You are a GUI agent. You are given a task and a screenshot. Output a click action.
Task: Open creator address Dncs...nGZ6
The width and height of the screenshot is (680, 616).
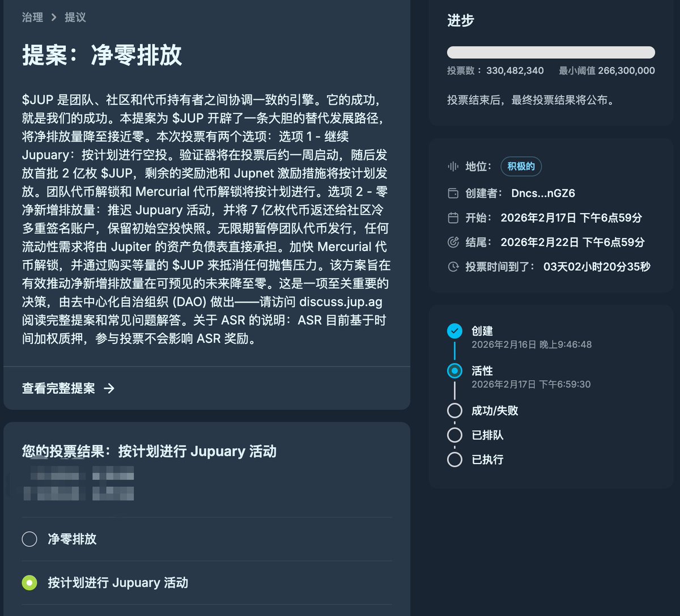point(543,193)
